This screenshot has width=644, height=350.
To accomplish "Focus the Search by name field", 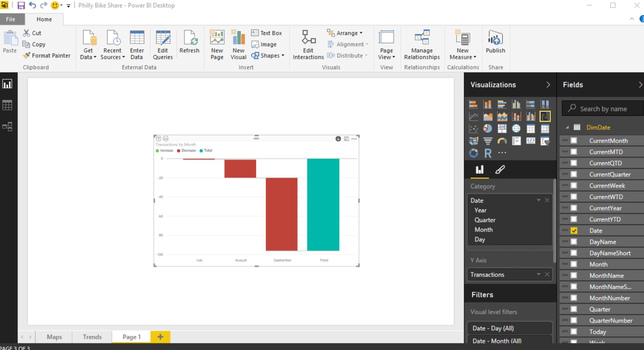I will [602, 109].
